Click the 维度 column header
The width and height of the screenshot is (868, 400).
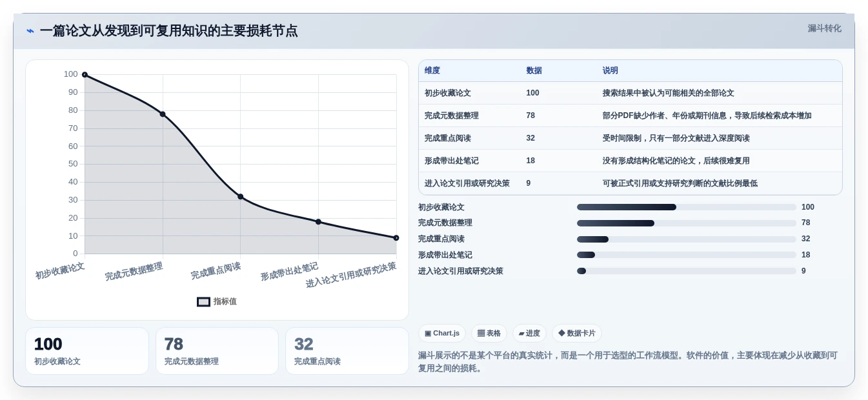432,70
